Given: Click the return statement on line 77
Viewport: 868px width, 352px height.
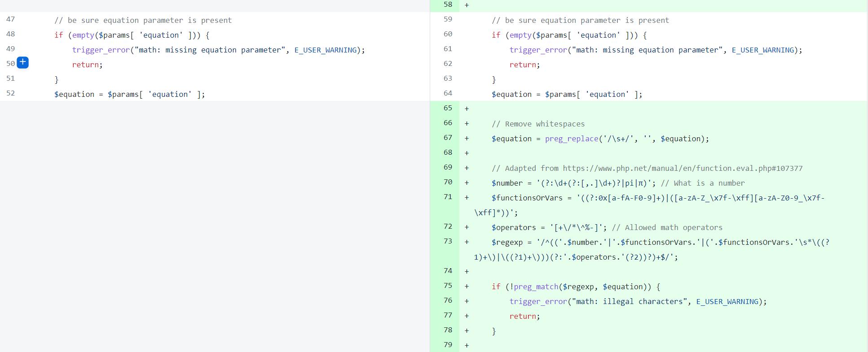Looking at the screenshot, I should tap(523, 317).
